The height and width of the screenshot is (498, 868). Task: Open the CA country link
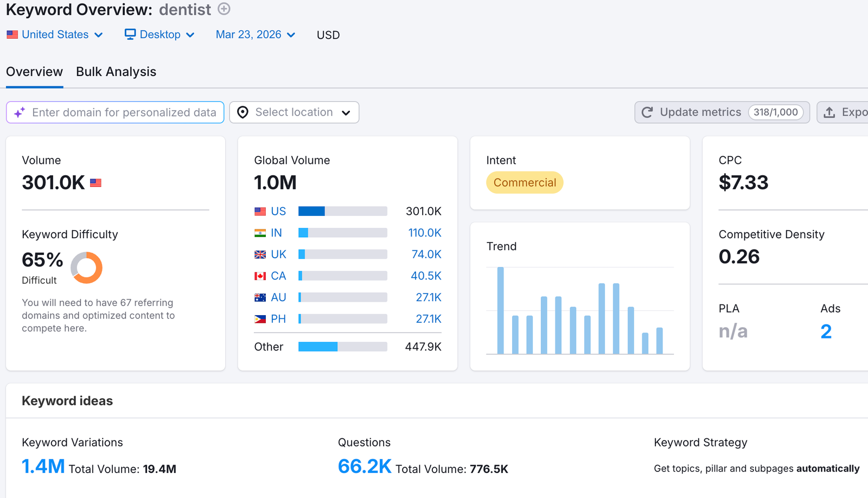point(278,276)
